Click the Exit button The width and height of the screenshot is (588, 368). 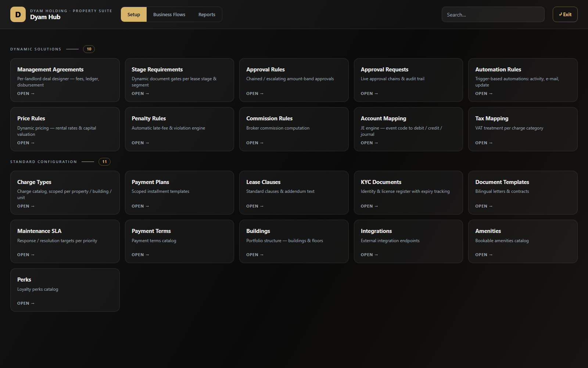pyautogui.click(x=565, y=14)
